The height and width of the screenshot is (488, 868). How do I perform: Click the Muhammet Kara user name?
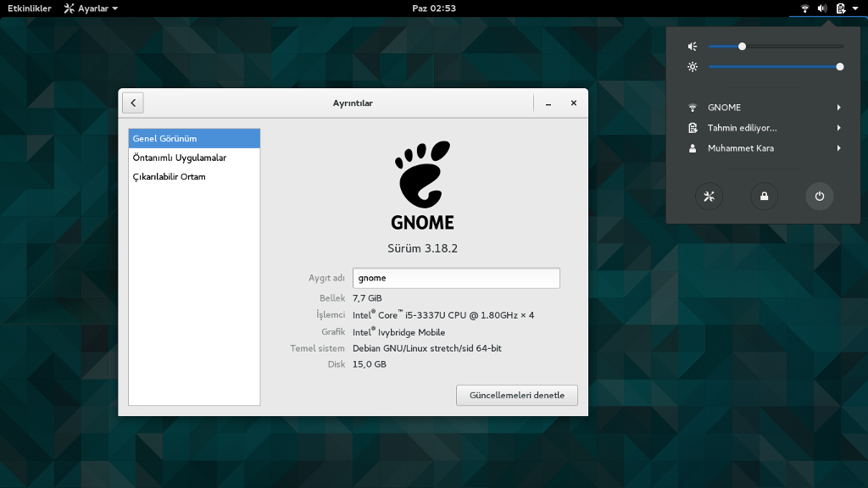tap(741, 148)
